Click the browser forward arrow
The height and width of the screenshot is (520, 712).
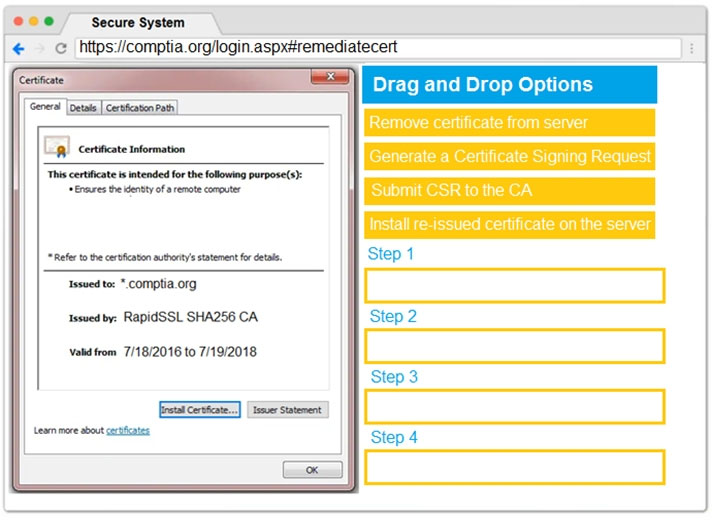tap(40, 48)
